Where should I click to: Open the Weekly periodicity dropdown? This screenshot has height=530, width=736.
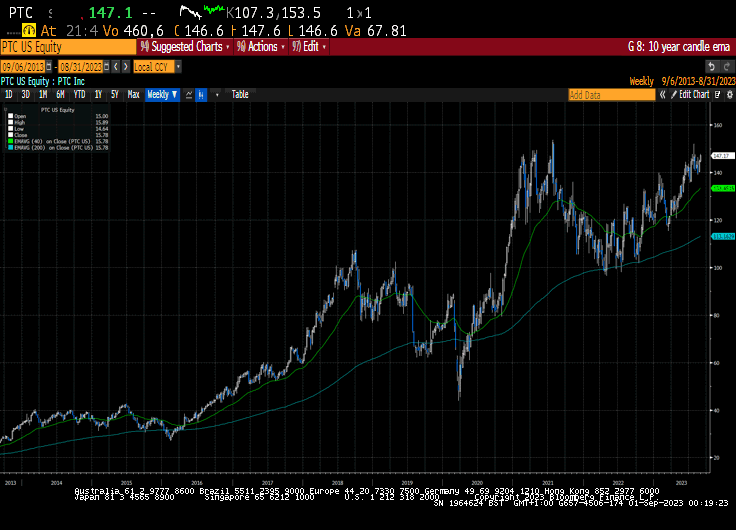162,95
